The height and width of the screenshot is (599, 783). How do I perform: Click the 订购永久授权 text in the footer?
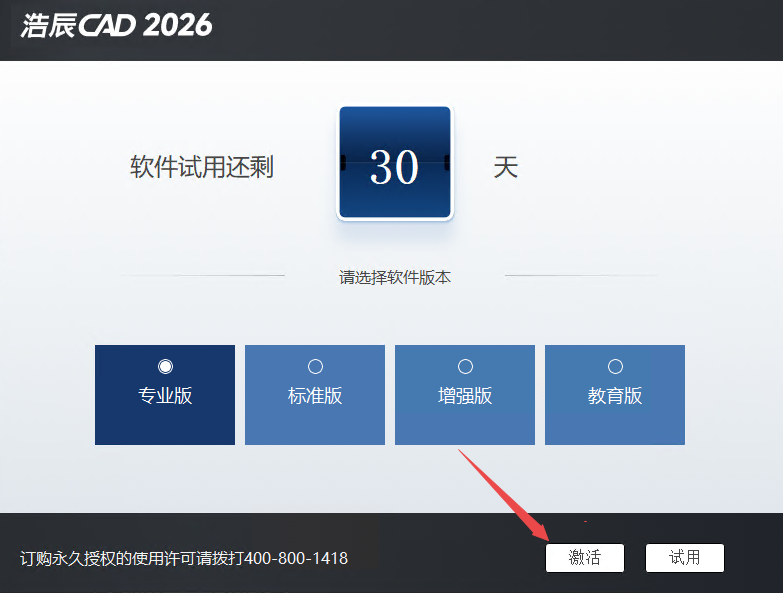coord(68,558)
